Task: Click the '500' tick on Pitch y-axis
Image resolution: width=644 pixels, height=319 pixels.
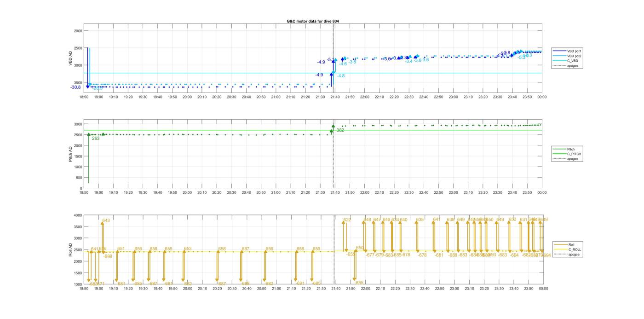Action: click(x=79, y=178)
